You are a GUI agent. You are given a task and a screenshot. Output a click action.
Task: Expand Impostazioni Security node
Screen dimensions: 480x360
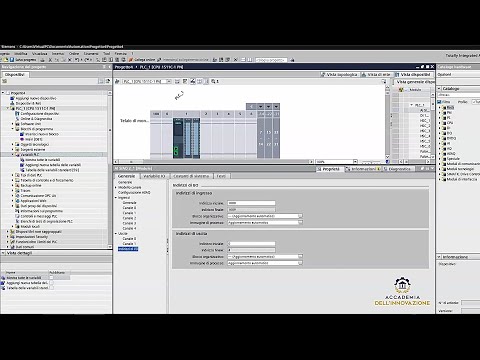click(8, 237)
